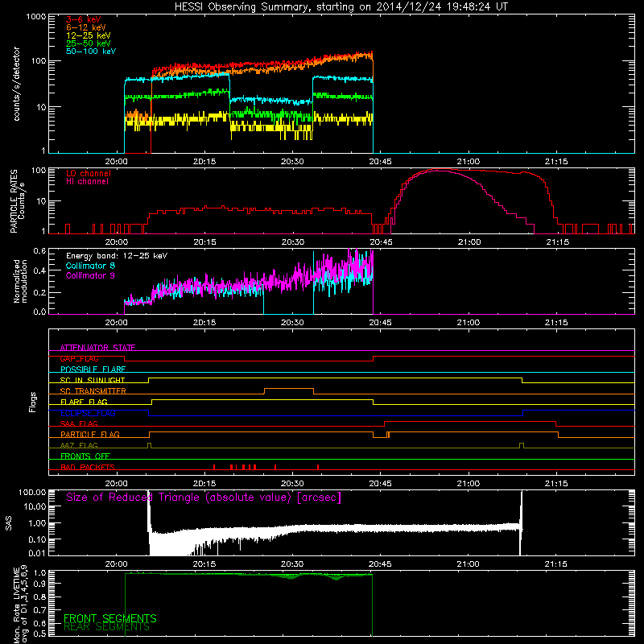Click the peak of the LO channel curve
Screen dimensions: 644x644
439,169
